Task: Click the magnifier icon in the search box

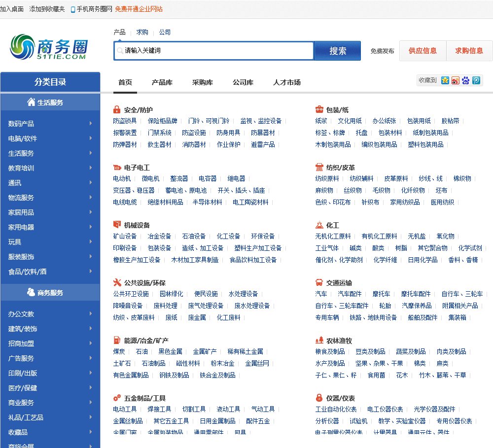Action: (x=120, y=51)
